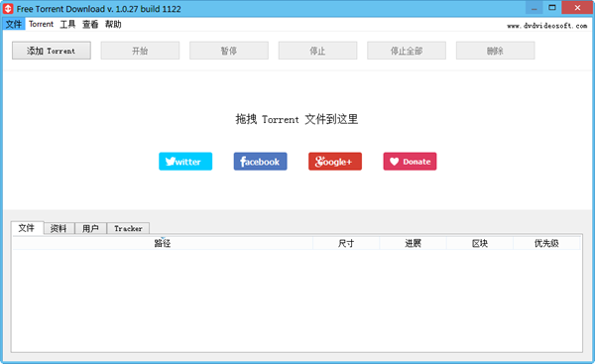Screen dimensions: 595x364
Task: Sort by the 优先级 column header
Action: coord(546,243)
